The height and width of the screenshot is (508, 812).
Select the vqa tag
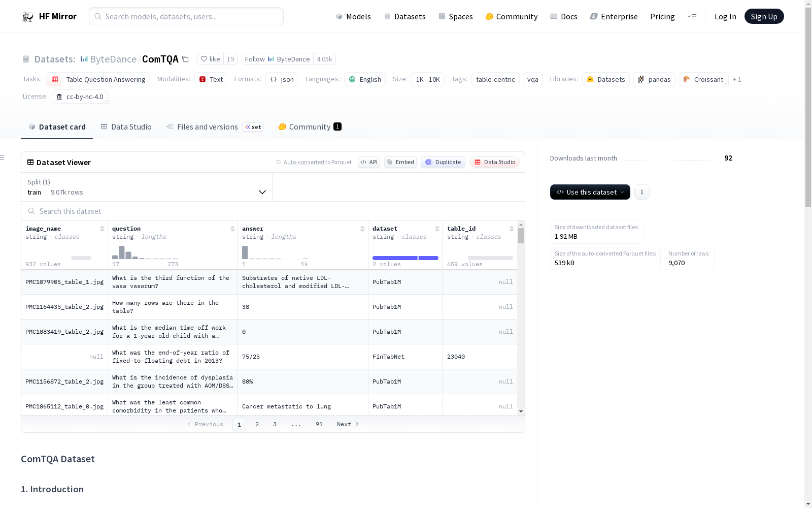533,79
